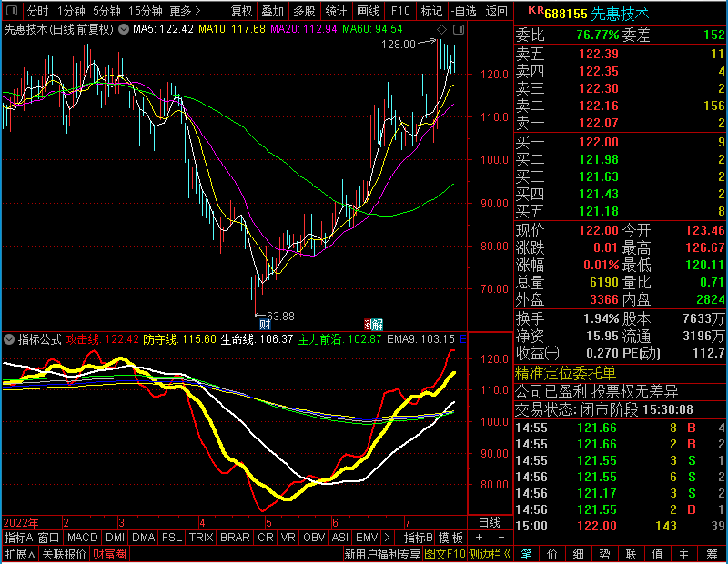Open dropdown next to 先惠技术 chart title
The width and height of the screenshot is (728, 564).
(124, 29)
